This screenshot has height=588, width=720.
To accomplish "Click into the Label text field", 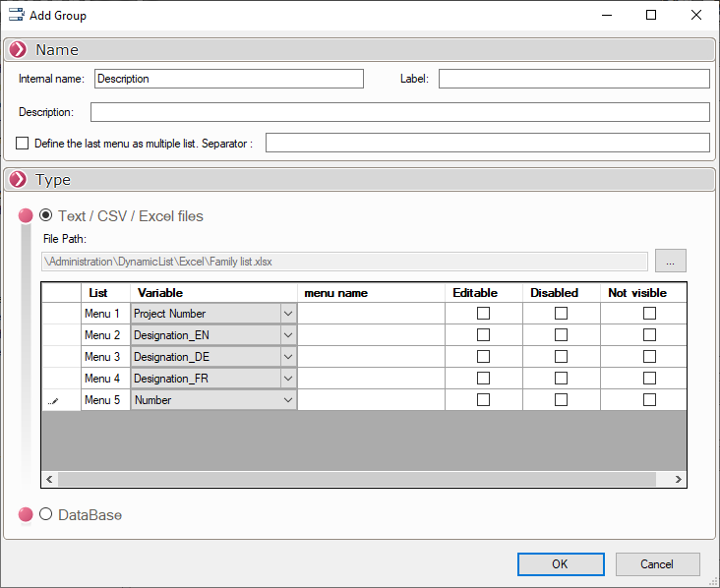I will pos(573,79).
